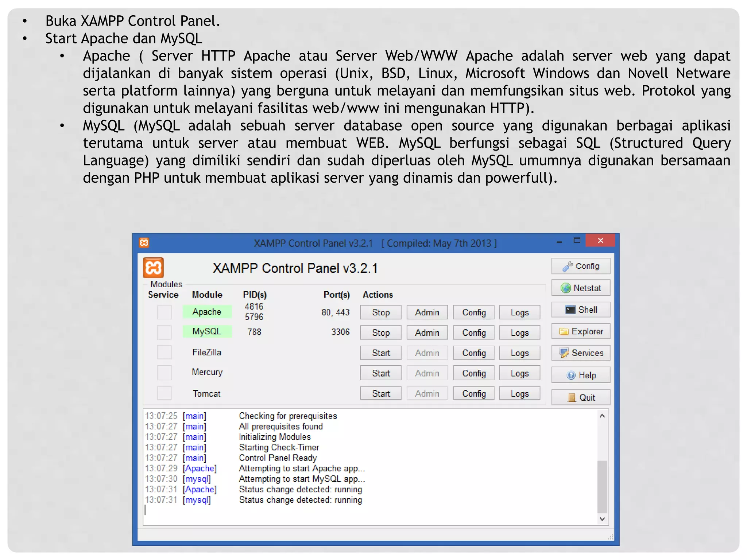This screenshot has height=560, width=747.
Task: Click the greyed Tomcat Admin button
Action: (427, 393)
